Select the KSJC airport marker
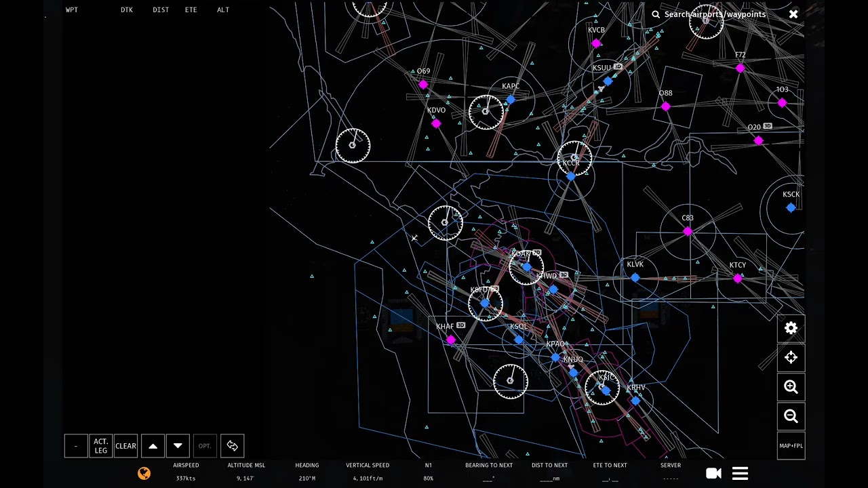 (x=606, y=390)
